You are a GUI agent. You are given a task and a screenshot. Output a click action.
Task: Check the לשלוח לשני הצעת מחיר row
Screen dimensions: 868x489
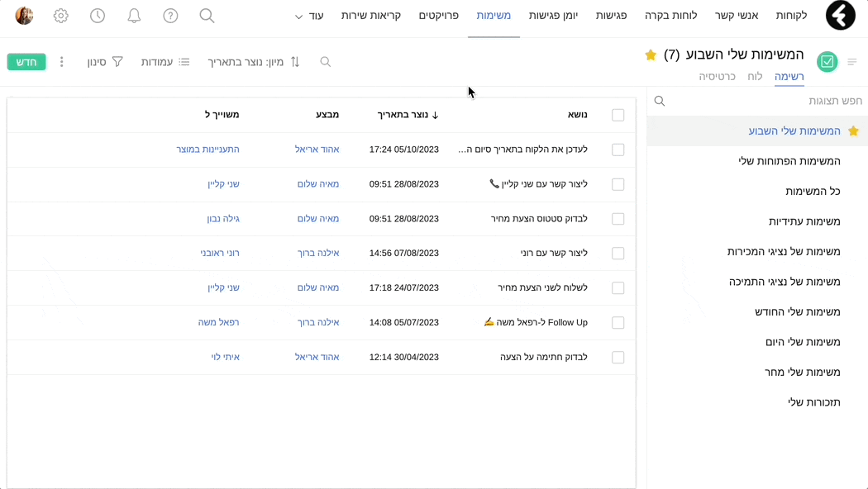pyautogui.click(x=618, y=288)
